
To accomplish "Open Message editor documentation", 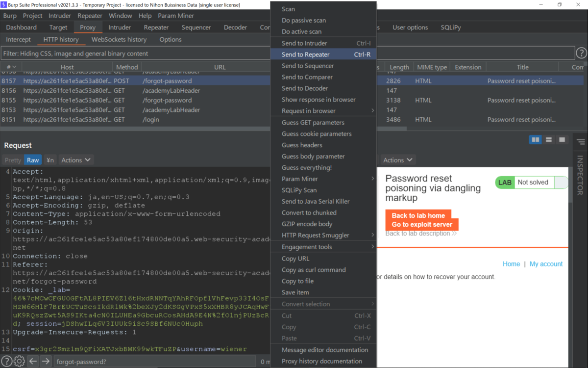I will pos(323,350).
